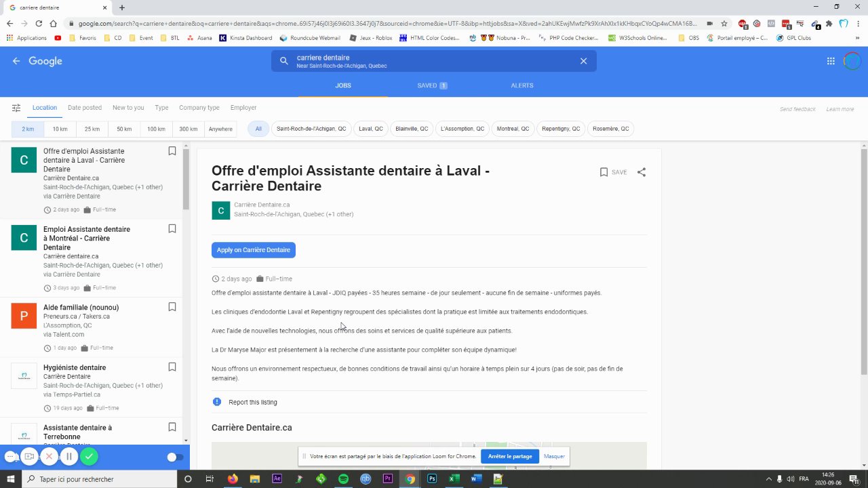Open the filter settings icon beside Location
The width and height of the screenshot is (868, 488).
(16, 108)
